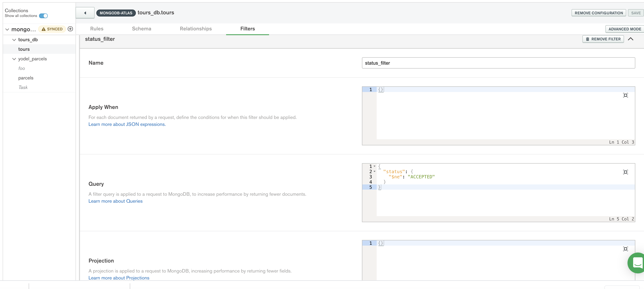Click the back arrow button

click(x=85, y=13)
